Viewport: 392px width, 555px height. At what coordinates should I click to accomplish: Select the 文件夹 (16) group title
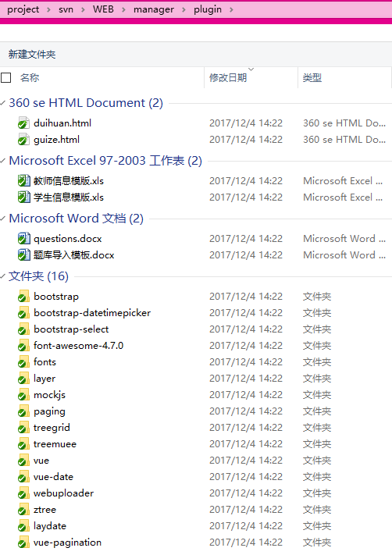tap(38, 276)
